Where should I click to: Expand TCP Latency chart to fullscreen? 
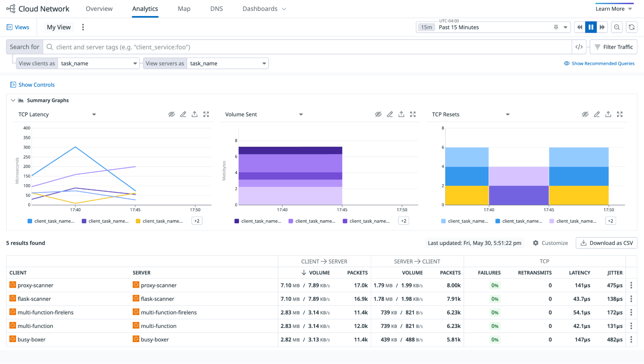[206, 114]
